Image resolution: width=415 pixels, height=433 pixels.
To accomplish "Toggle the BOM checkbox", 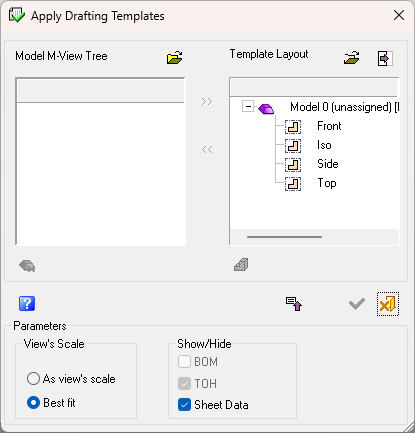I will click(184, 362).
